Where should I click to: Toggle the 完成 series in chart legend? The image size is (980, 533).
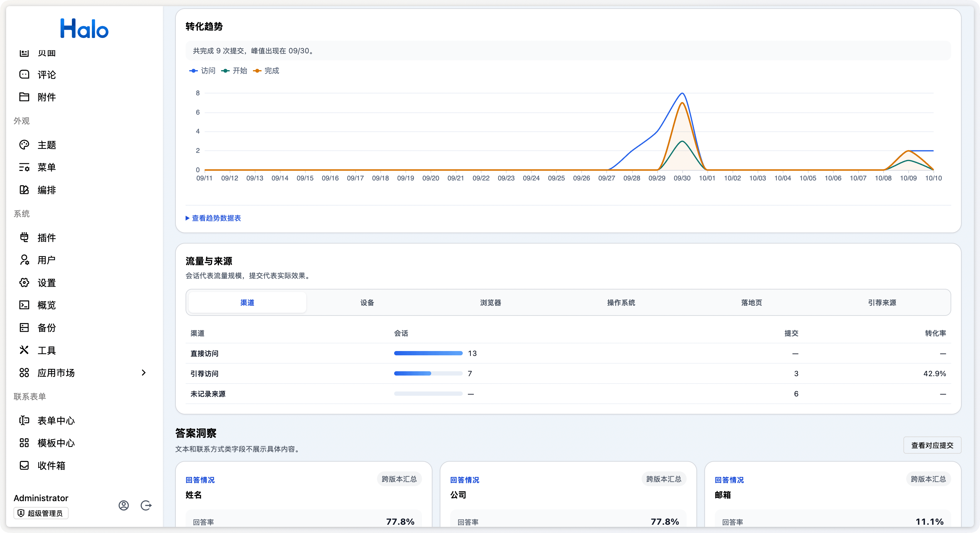pos(266,71)
